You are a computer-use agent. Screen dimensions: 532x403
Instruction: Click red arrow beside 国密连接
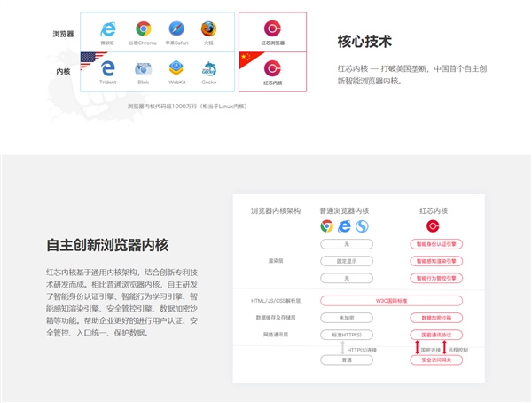pyautogui.click(x=418, y=347)
